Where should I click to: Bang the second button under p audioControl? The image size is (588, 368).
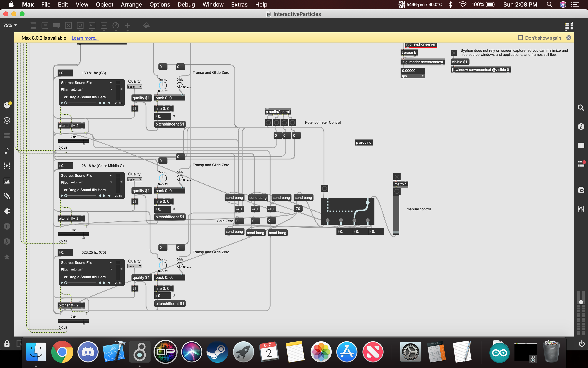(x=276, y=123)
